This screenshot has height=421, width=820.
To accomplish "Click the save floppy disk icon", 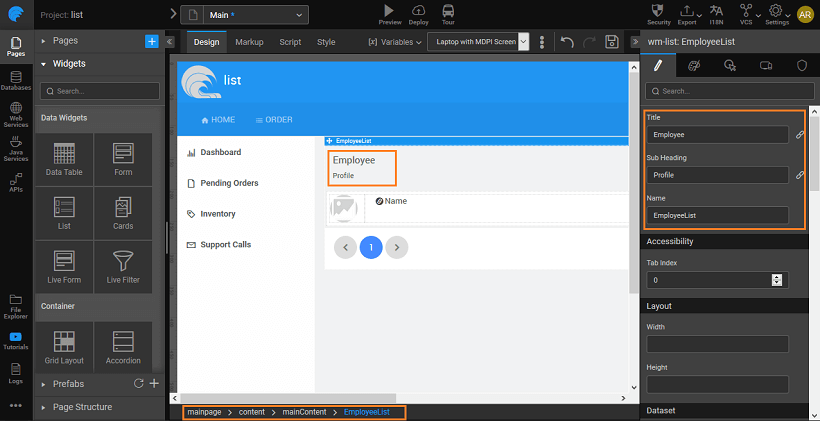I will [x=613, y=42].
